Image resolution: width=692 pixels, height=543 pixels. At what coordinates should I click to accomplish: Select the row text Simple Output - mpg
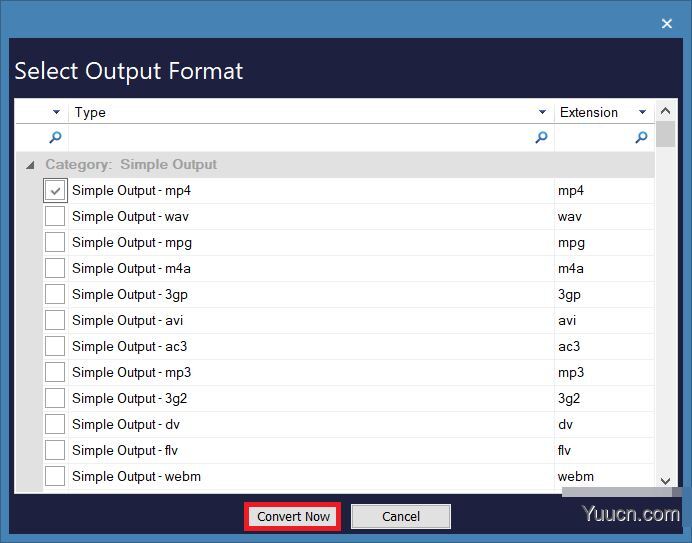point(132,243)
